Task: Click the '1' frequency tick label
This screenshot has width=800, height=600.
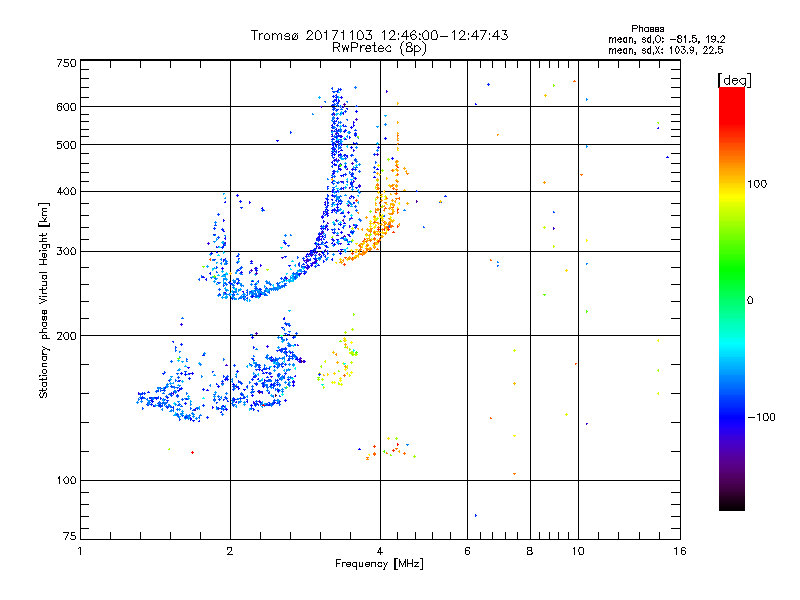Action: tap(80, 551)
